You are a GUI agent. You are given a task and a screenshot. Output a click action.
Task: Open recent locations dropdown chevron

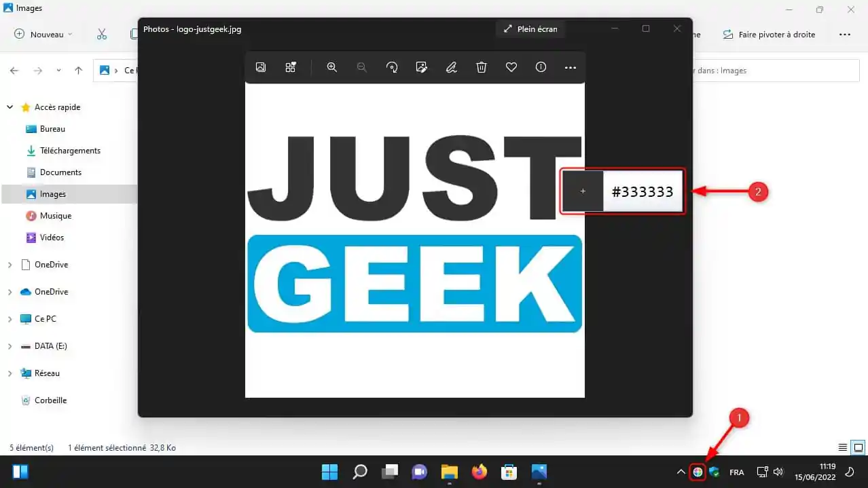58,70
